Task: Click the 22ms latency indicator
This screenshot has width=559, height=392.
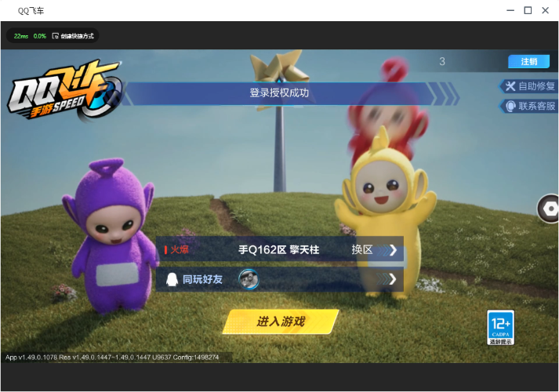Action: pos(21,36)
